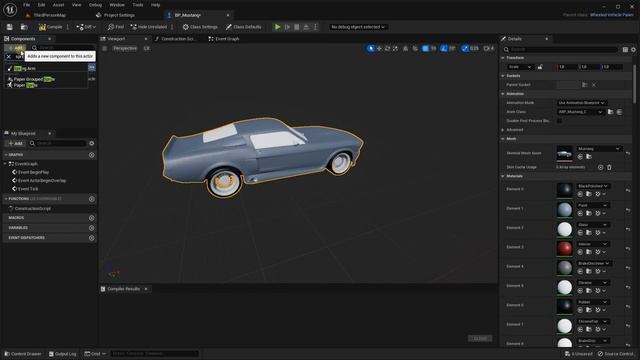Add new macro with plus icon
Image resolution: width=640 pixels, height=360 pixels.
click(x=91, y=218)
